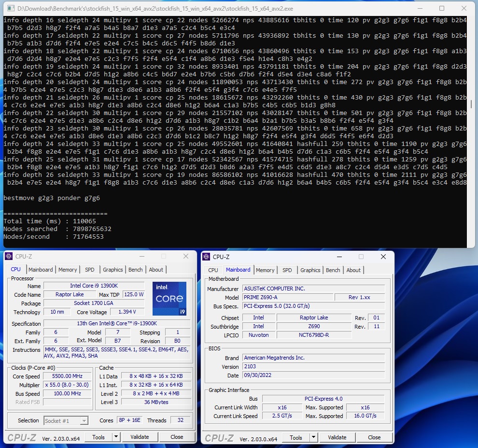Open About tab in left CPU-Z window
The image size is (478, 448).
(x=156, y=270)
